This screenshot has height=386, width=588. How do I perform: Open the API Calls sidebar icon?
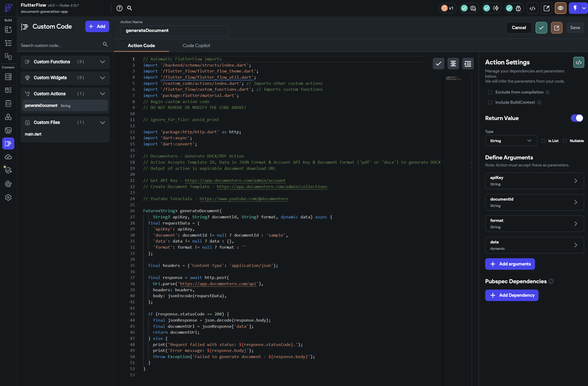8,117
